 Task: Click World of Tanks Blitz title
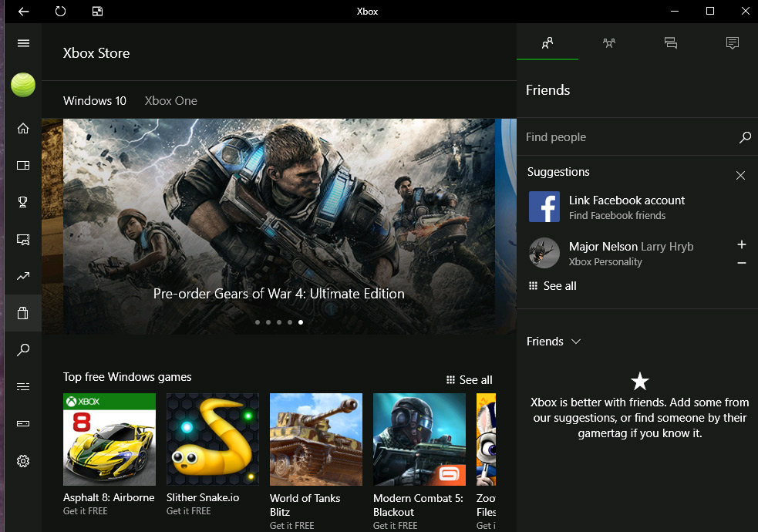pyautogui.click(x=305, y=505)
